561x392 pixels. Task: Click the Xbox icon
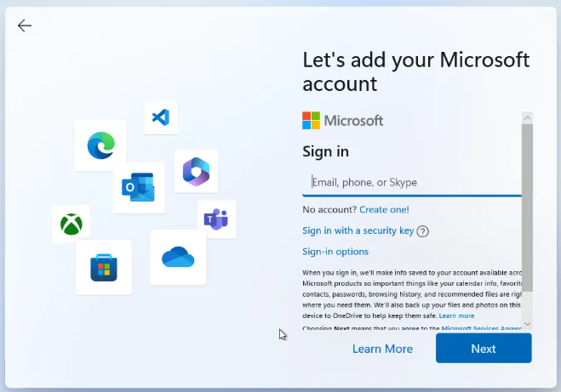72,224
